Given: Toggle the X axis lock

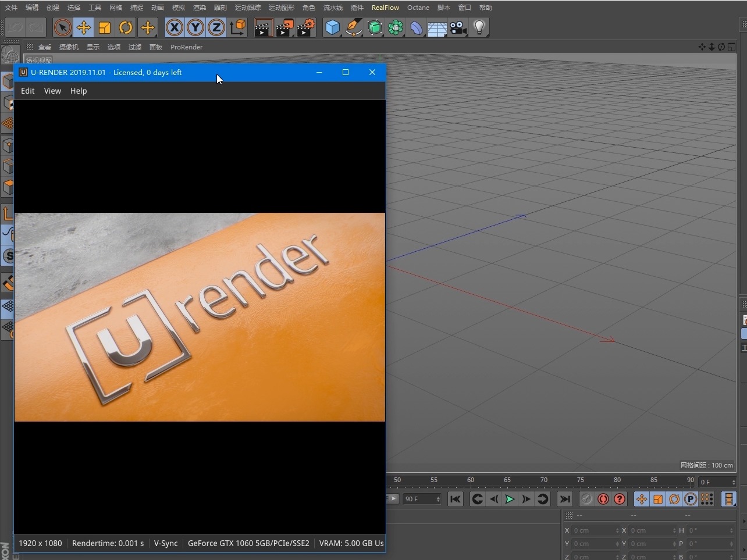Looking at the screenshot, I should [x=174, y=27].
